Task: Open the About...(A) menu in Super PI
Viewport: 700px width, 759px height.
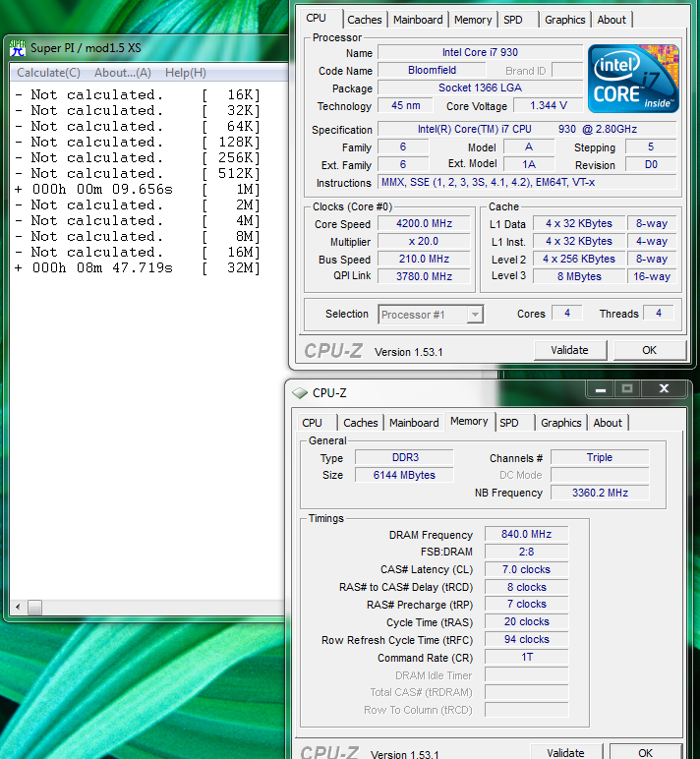Action: point(123,73)
